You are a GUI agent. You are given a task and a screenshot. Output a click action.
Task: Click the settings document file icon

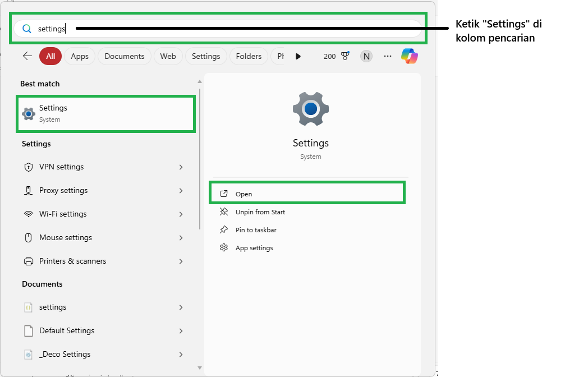(x=29, y=307)
